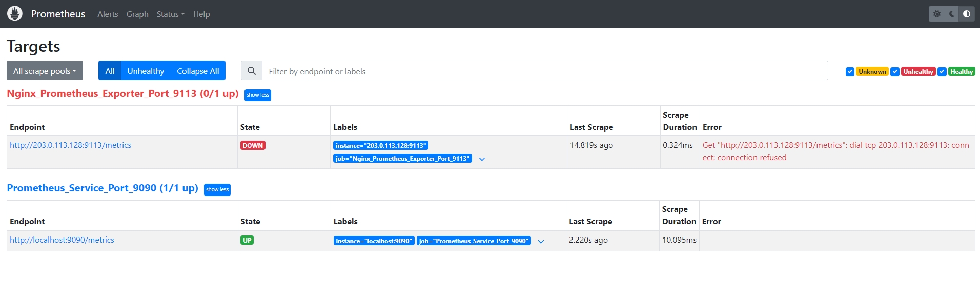Expand labels chevron for the Nginx exporter target

[482, 159]
